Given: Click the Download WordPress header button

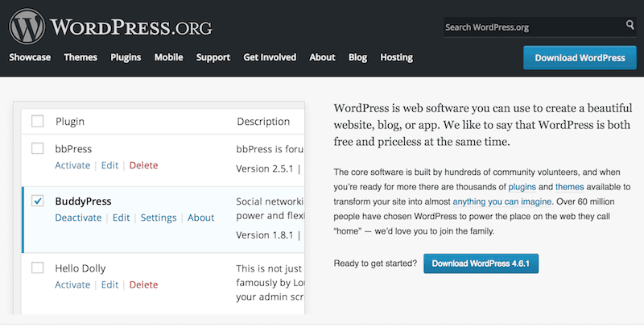Looking at the screenshot, I should point(580,58).
